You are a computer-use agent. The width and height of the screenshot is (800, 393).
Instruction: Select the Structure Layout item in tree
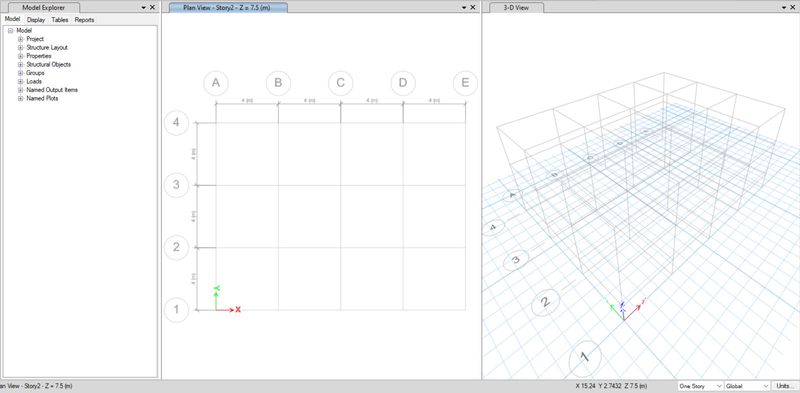tap(47, 47)
